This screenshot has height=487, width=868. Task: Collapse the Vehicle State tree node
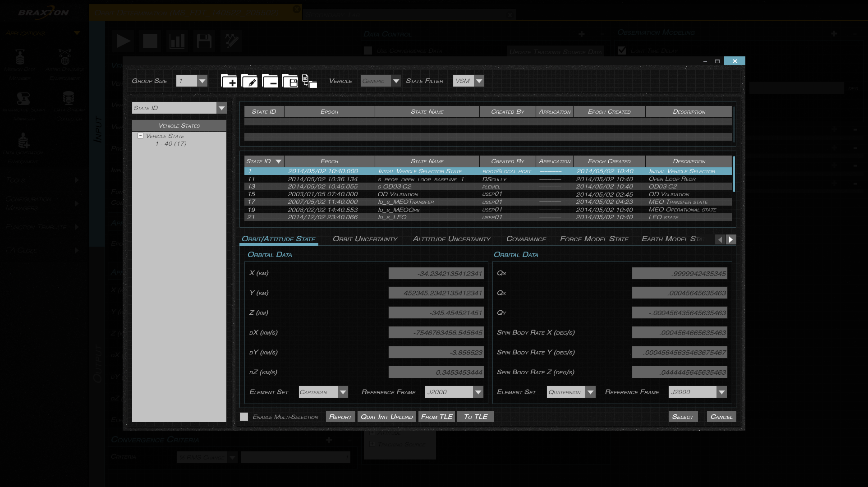(140, 135)
